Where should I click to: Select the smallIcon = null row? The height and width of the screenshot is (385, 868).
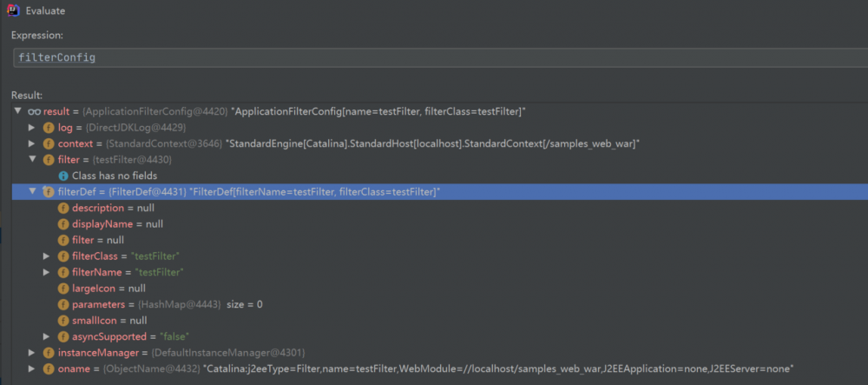point(109,320)
